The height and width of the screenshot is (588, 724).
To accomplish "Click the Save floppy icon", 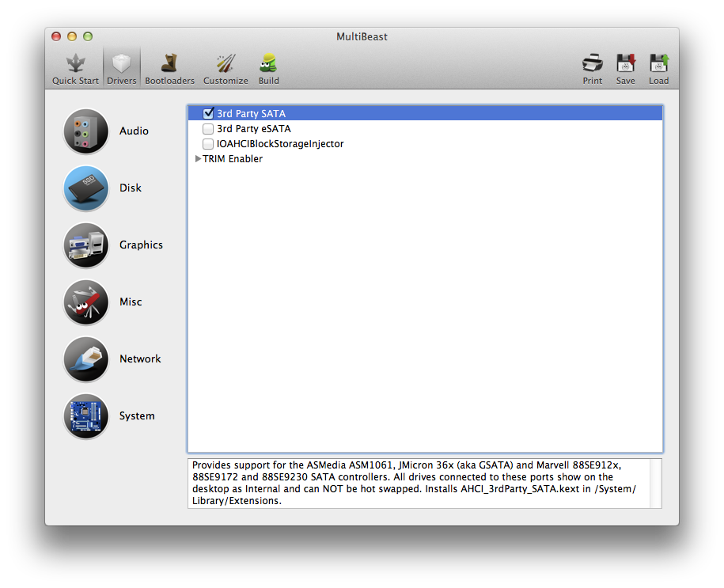I will (x=626, y=63).
